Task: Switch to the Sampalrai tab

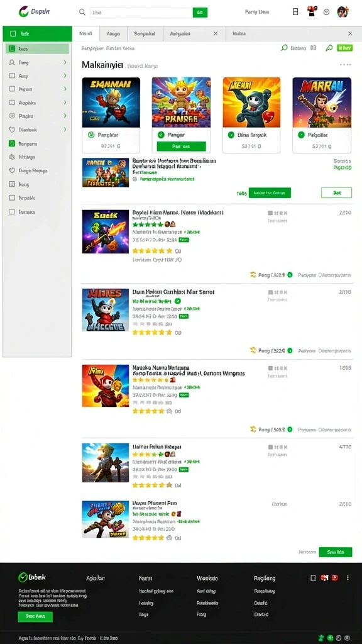Action: click(x=145, y=34)
